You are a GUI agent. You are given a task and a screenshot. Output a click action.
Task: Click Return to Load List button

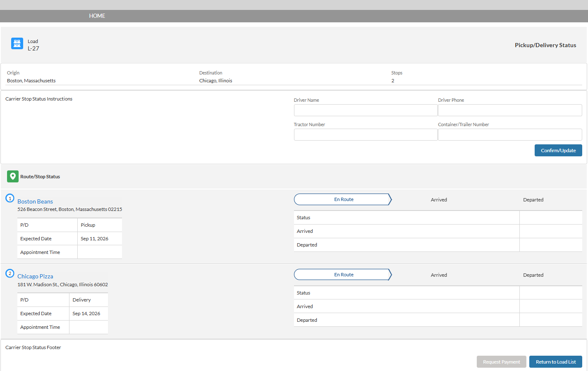coord(556,362)
